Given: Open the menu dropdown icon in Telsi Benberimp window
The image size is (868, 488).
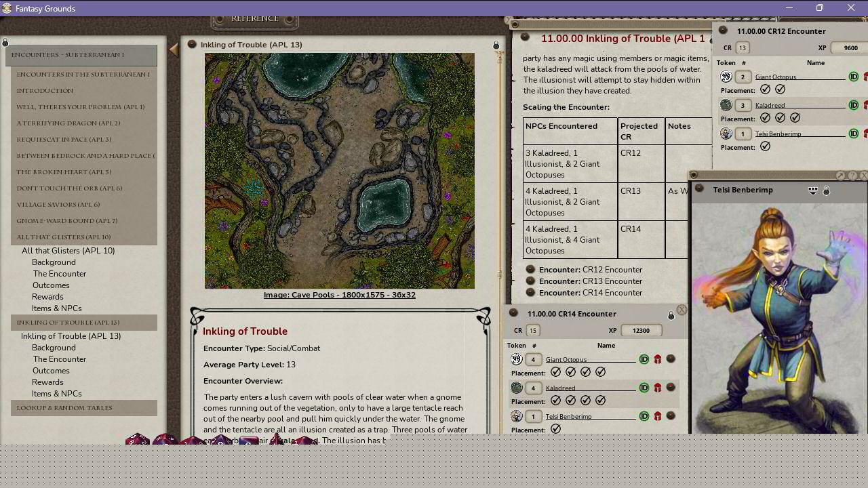Looking at the screenshot, I should (x=813, y=190).
